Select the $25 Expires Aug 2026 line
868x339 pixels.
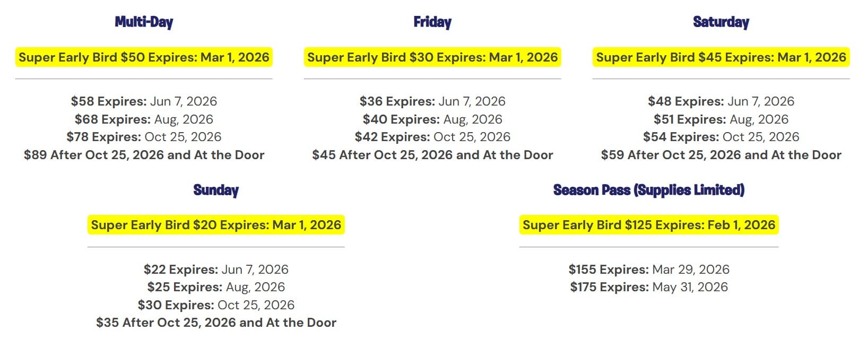[216, 287]
